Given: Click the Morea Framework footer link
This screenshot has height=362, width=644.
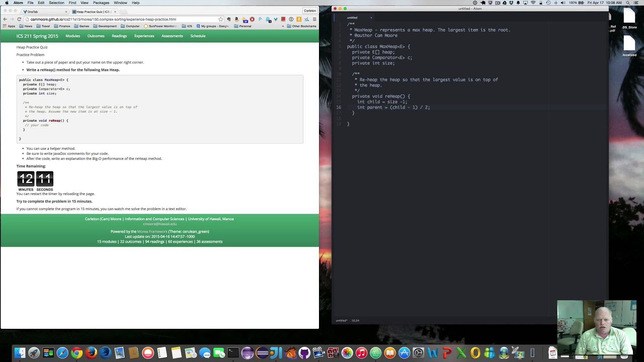Looking at the screenshot, I should coord(152,231).
